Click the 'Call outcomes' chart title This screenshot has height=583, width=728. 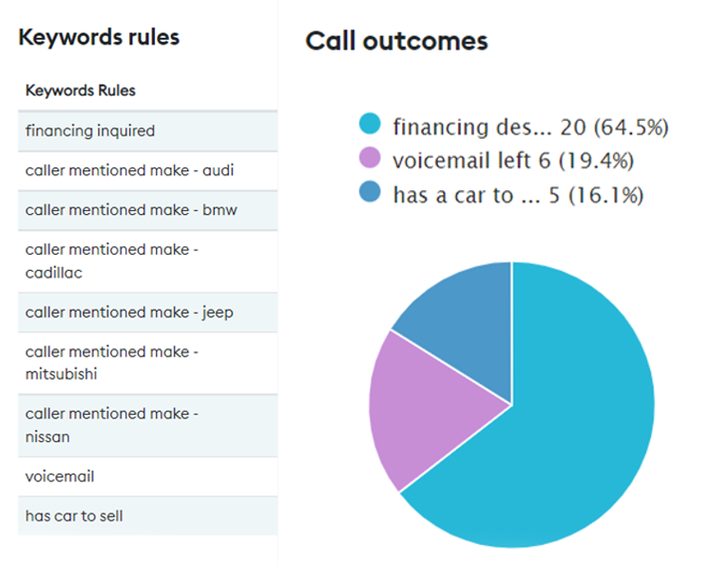pos(396,41)
